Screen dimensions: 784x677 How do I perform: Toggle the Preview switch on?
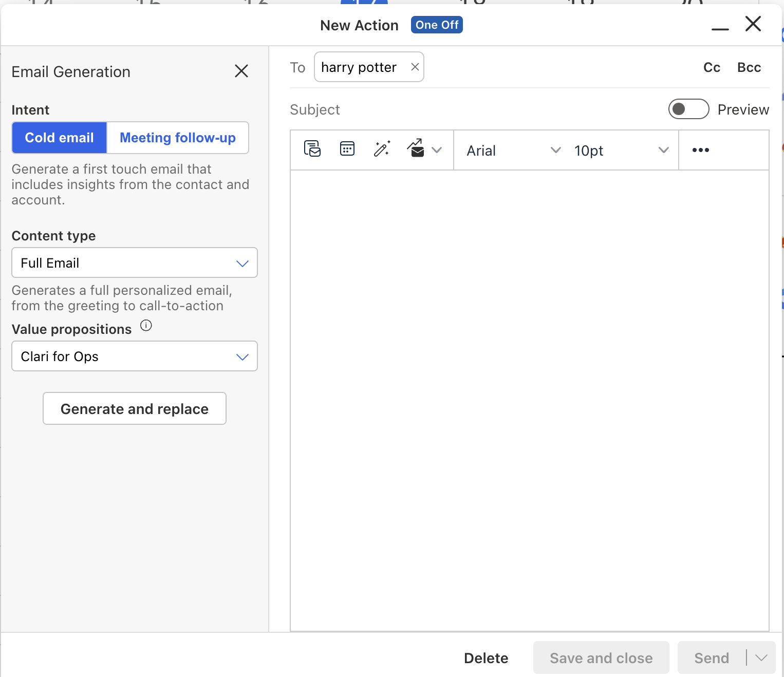click(x=688, y=109)
